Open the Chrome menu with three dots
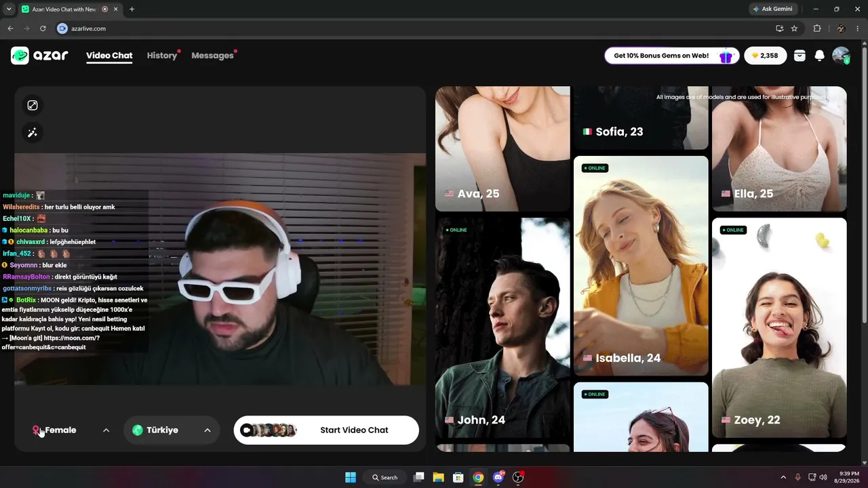Image resolution: width=868 pixels, height=488 pixels. 858,28
